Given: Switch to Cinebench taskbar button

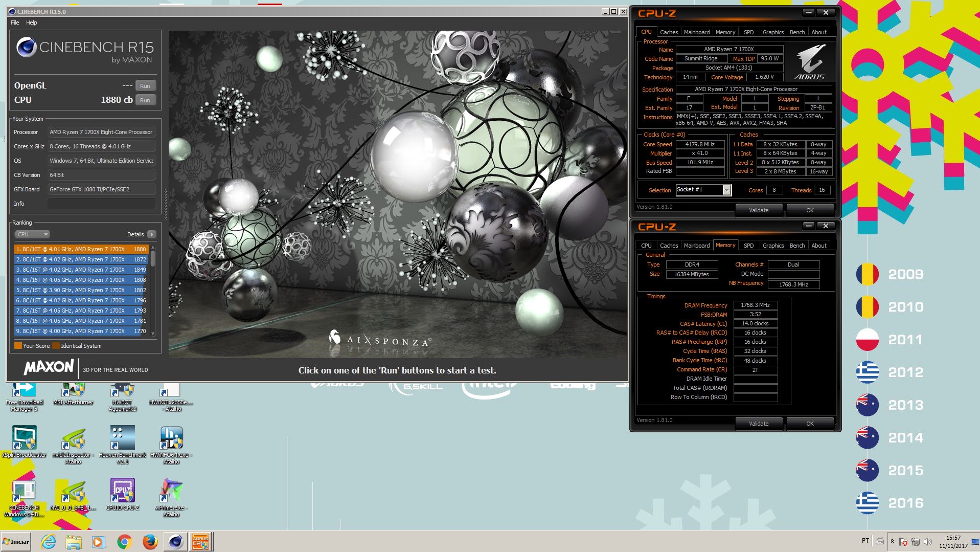Looking at the screenshot, I should click(x=176, y=541).
